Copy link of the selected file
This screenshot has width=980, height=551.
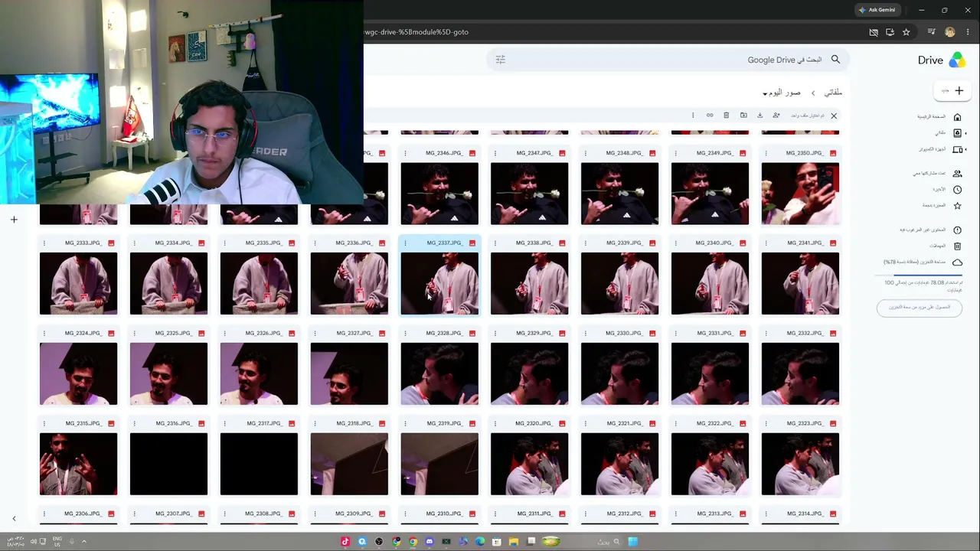pos(710,116)
